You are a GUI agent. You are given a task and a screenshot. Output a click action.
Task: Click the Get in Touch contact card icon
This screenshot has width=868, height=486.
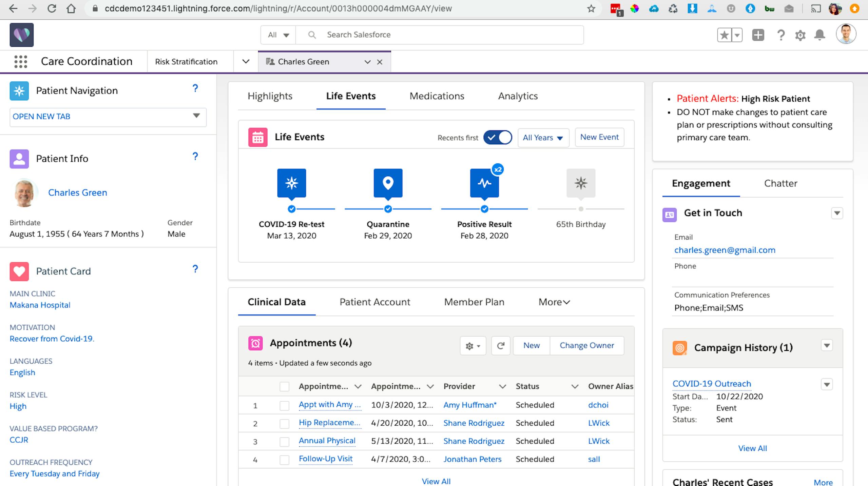point(670,215)
